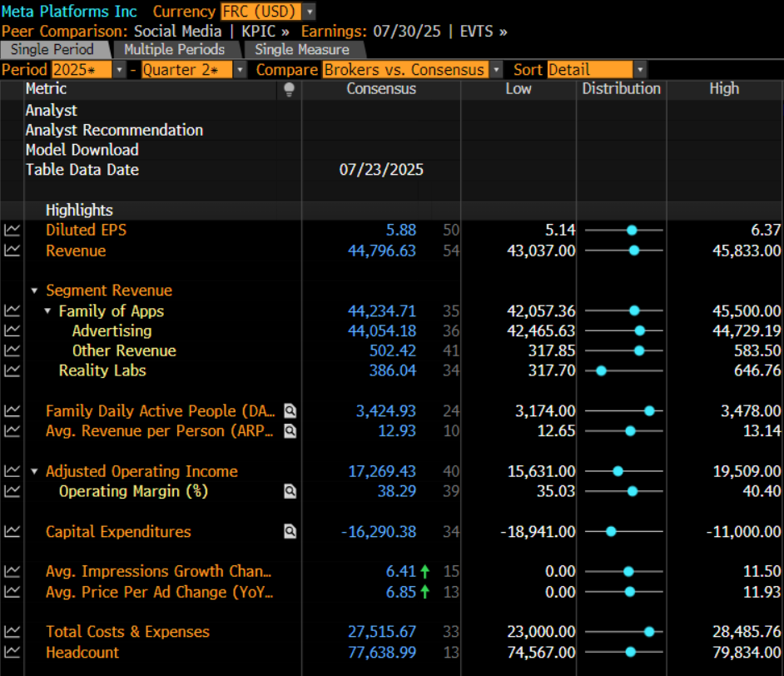The image size is (784, 676).
Task: Open the KPIC link
Action: coord(265,32)
